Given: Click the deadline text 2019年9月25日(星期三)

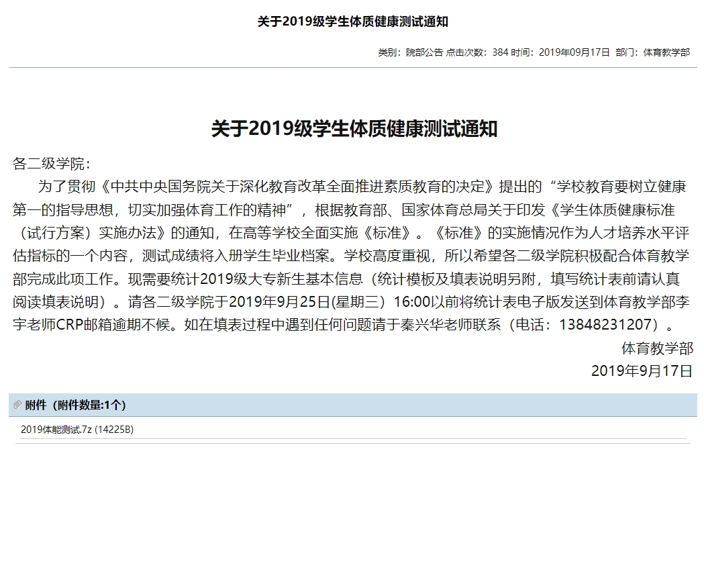Looking at the screenshot, I should [307, 301].
